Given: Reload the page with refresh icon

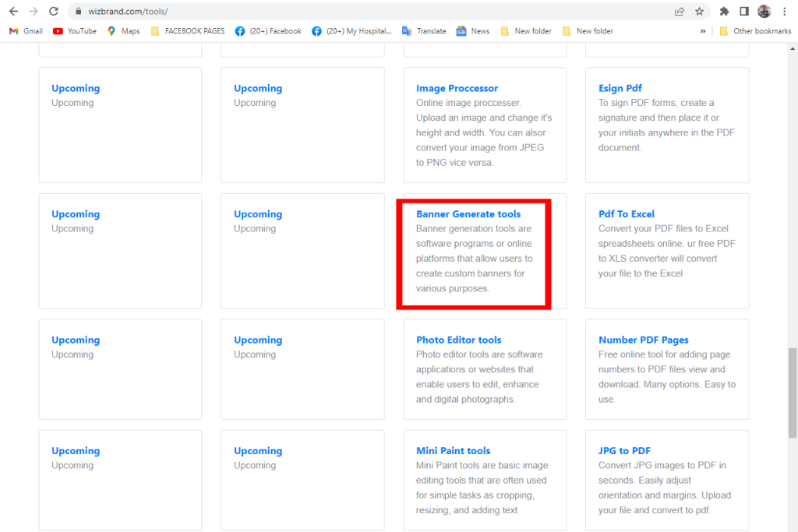Looking at the screenshot, I should (x=53, y=12).
